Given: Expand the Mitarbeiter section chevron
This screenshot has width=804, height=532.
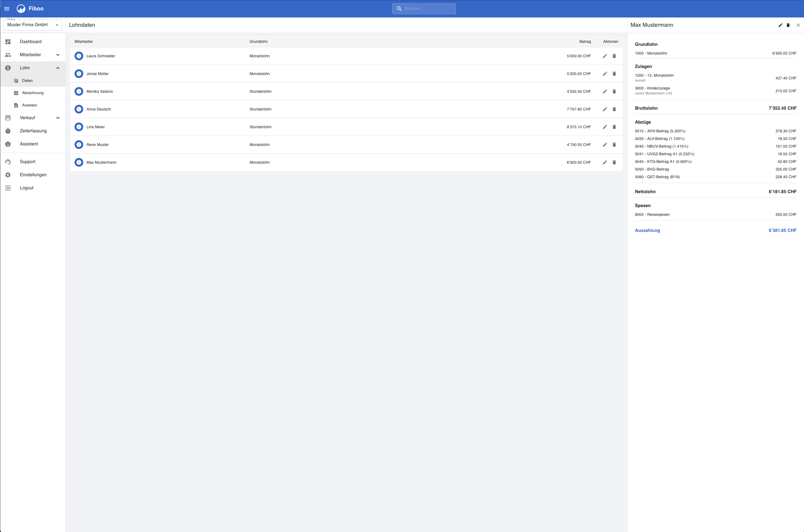Looking at the screenshot, I should pyautogui.click(x=58, y=55).
